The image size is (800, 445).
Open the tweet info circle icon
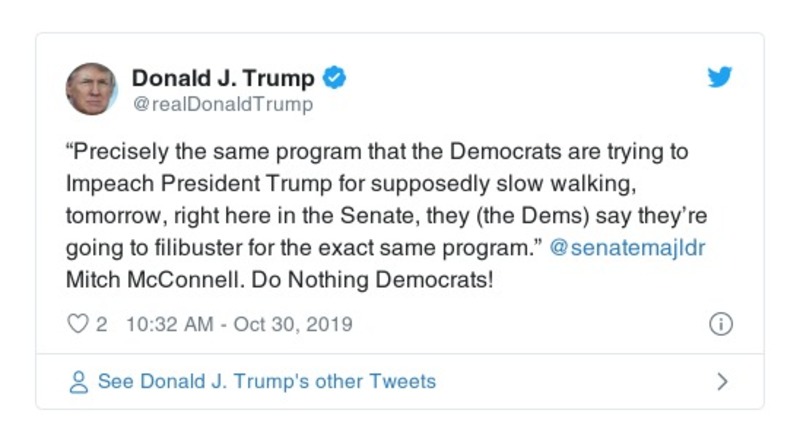(x=720, y=325)
